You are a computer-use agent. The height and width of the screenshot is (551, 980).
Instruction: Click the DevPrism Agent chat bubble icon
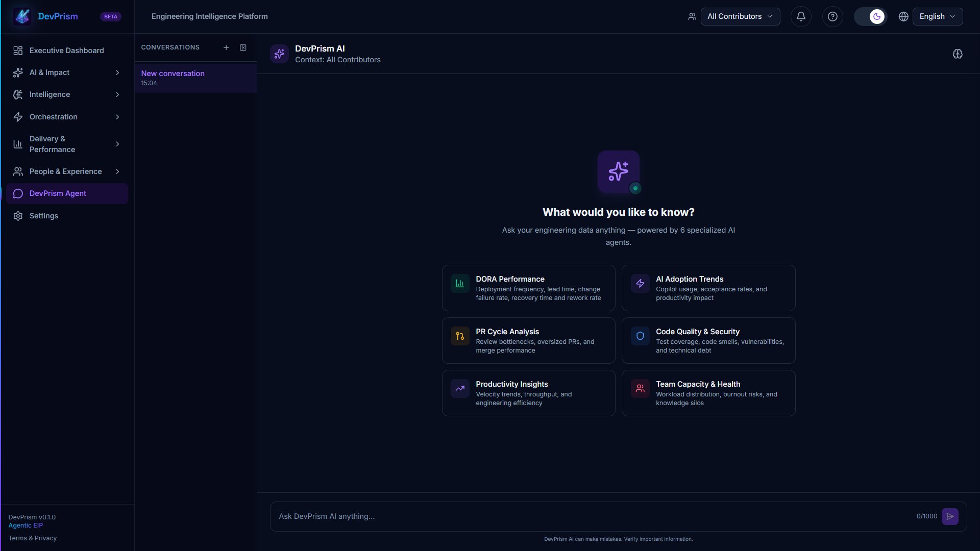click(18, 193)
